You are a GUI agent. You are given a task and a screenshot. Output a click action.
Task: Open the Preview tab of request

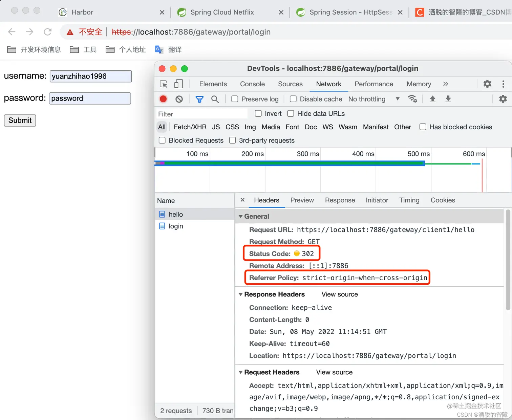click(302, 200)
